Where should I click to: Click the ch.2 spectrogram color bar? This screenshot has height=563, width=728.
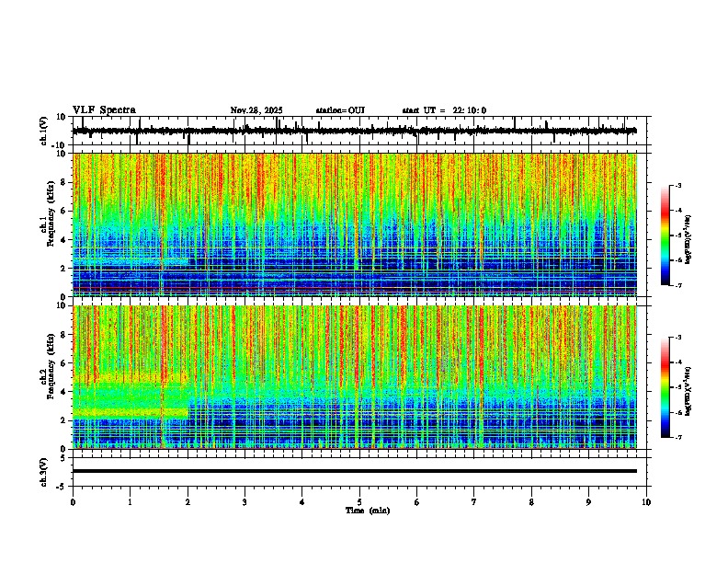tap(665, 387)
